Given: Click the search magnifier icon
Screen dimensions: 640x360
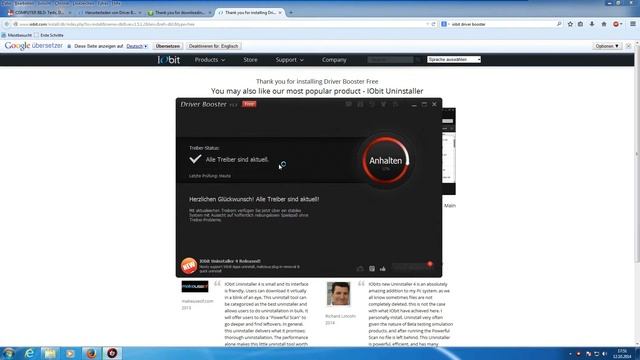Looking at the screenshot, I should pos(559,24).
